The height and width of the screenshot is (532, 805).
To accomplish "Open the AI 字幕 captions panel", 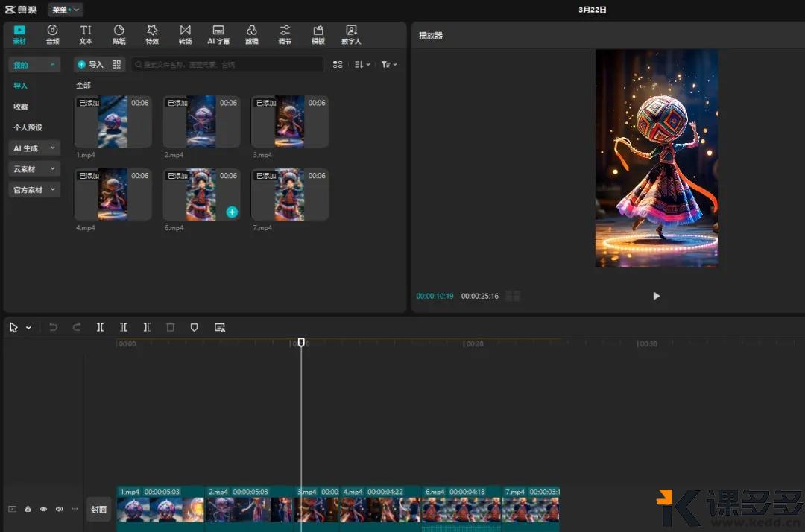I will click(x=218, y=34).
